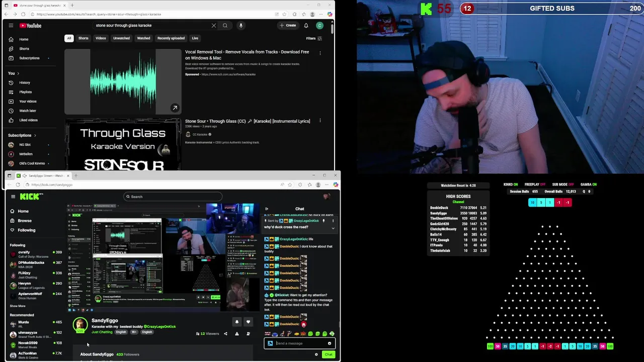
Task: Select the Recently uploaded filter chip
Action: (x=171, y=38)
